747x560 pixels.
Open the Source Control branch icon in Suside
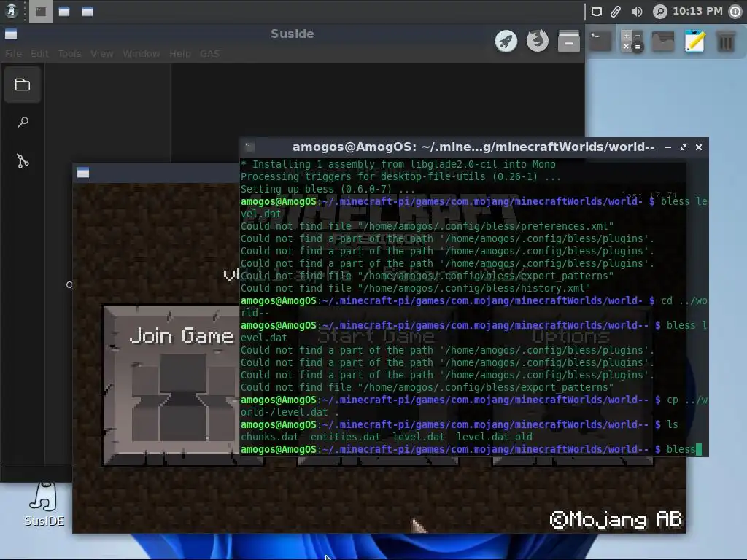pos(23,161)
